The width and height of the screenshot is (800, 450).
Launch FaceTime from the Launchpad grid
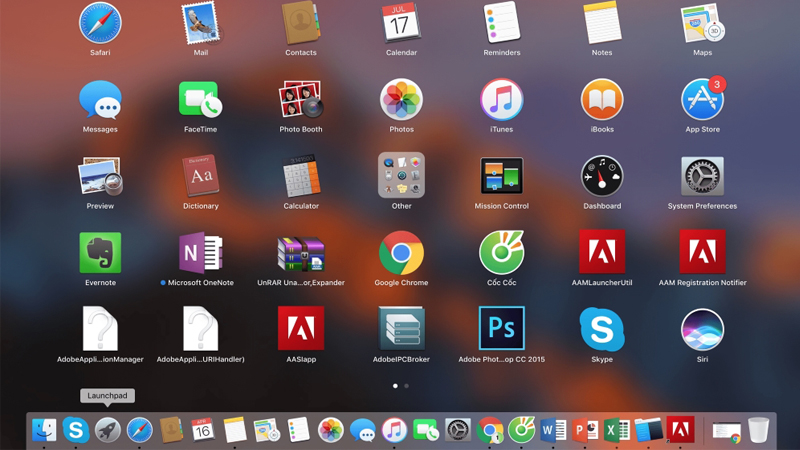[x=201, y=100]
